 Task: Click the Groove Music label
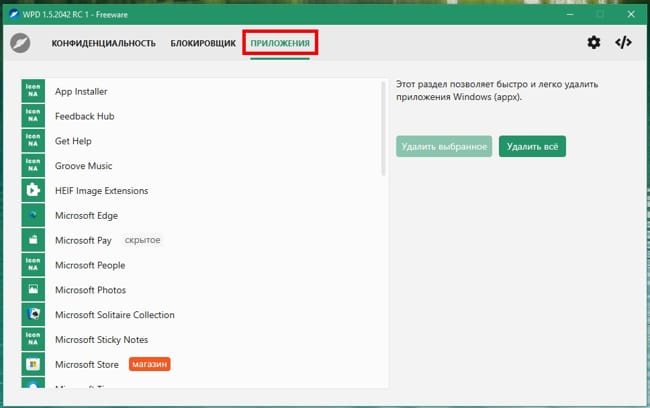[84, 166]
